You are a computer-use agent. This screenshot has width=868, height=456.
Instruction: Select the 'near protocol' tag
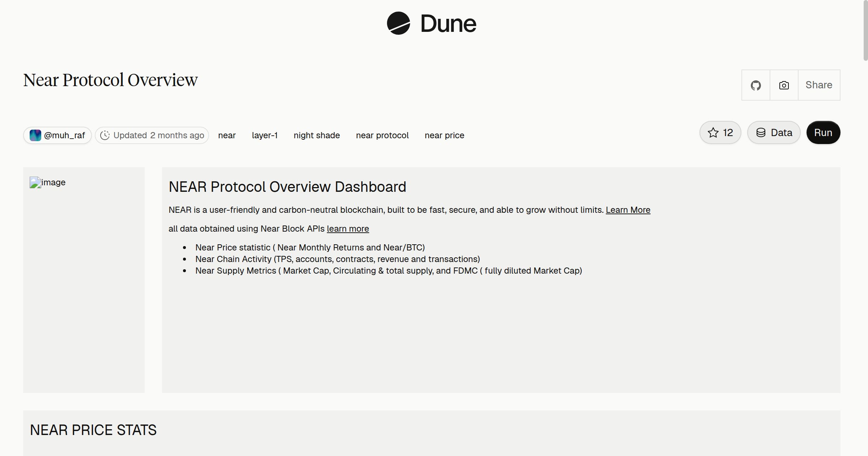[x=382, y=135]
